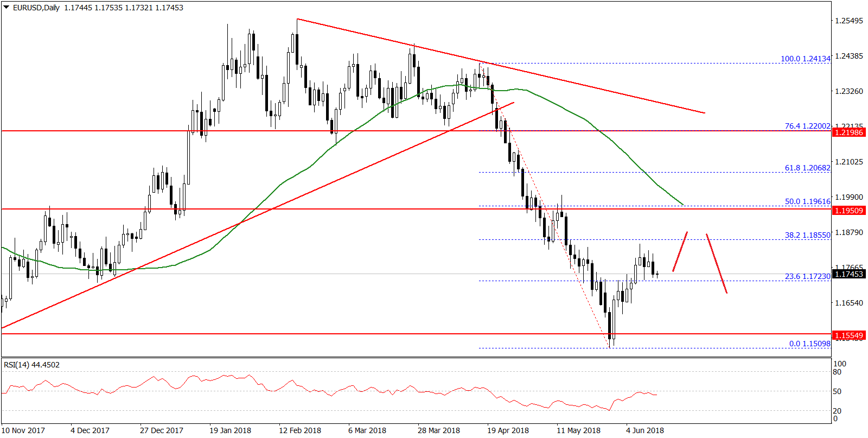Select the red downward projection line
Image resolution: width=868 pixels, height=438 pixels.
717,263
